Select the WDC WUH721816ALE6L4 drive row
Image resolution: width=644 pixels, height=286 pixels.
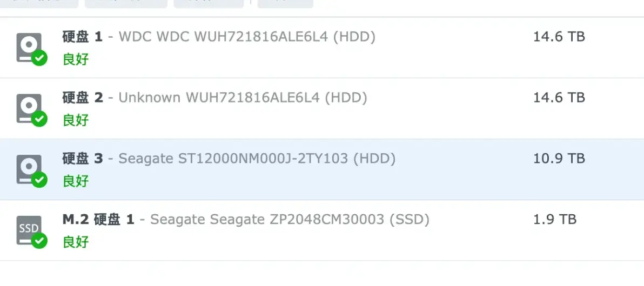(x=322, y=47)
